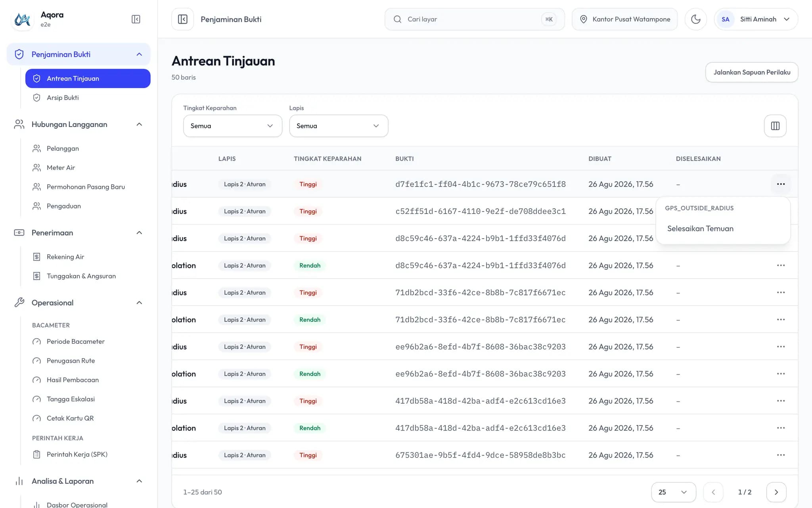812x508 pixels.
Task: Go to next page arrow
Action: (776, 492)
